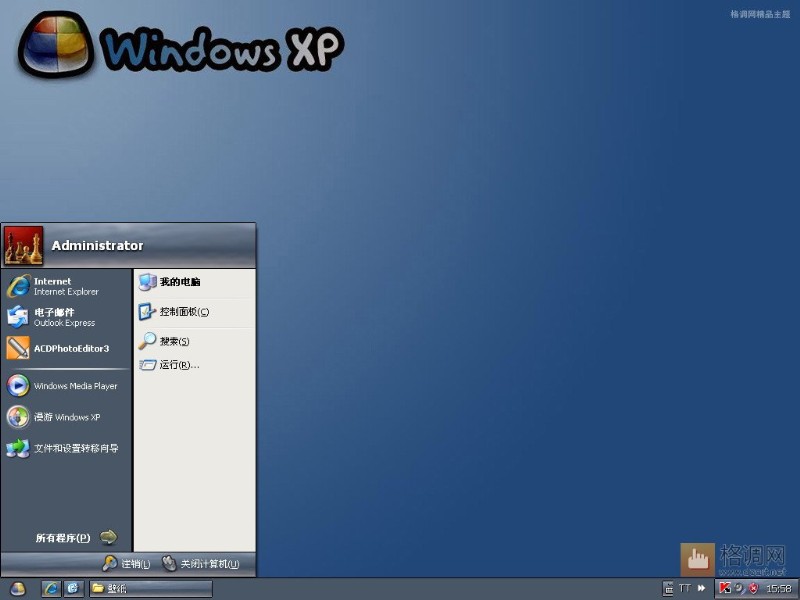Click the Administrator user name text
Screen dimensions: 800x600
click(97, 245)
